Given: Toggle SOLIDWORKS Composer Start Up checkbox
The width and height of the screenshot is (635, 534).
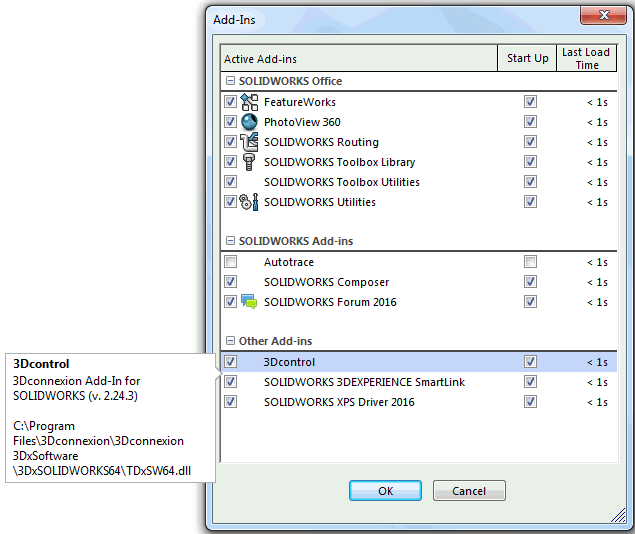Looking at the screenshot, I should click(x=530, y=281).
